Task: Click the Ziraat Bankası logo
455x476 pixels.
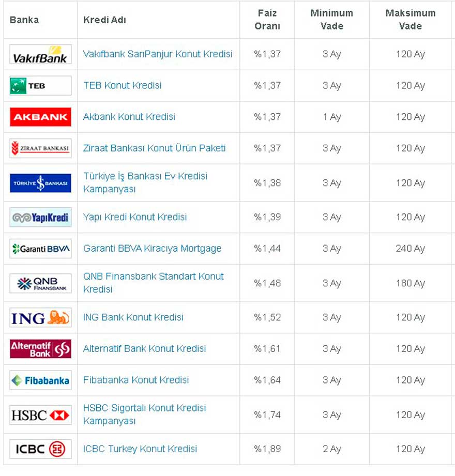Action: 40,148
